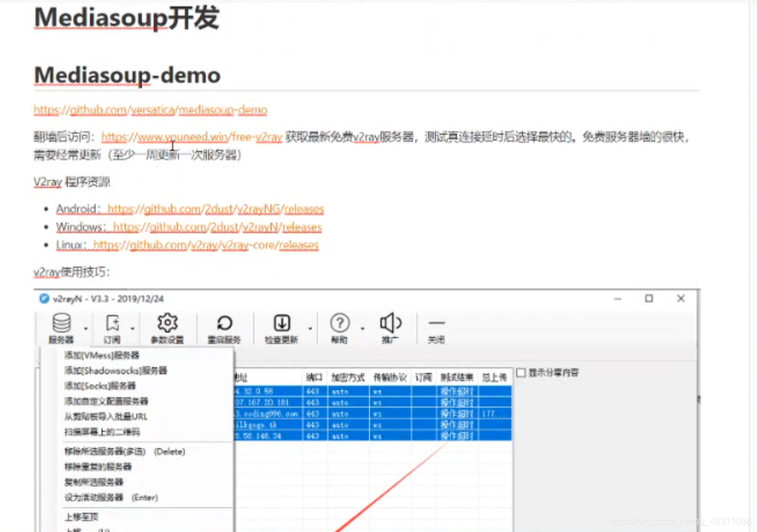
Task: Click the 订阅 column header in server table
Action: coord(423,377)
